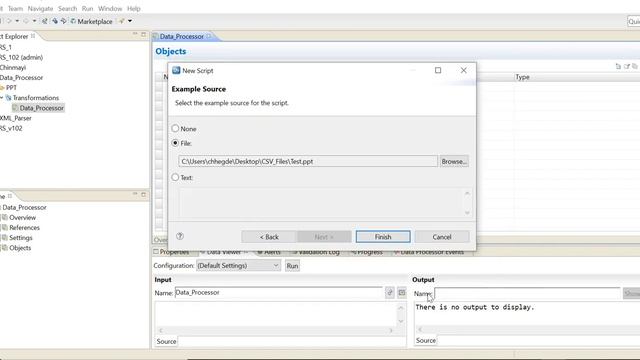Select Objects in the Outline
640x360 pixels.
(20, 248)
